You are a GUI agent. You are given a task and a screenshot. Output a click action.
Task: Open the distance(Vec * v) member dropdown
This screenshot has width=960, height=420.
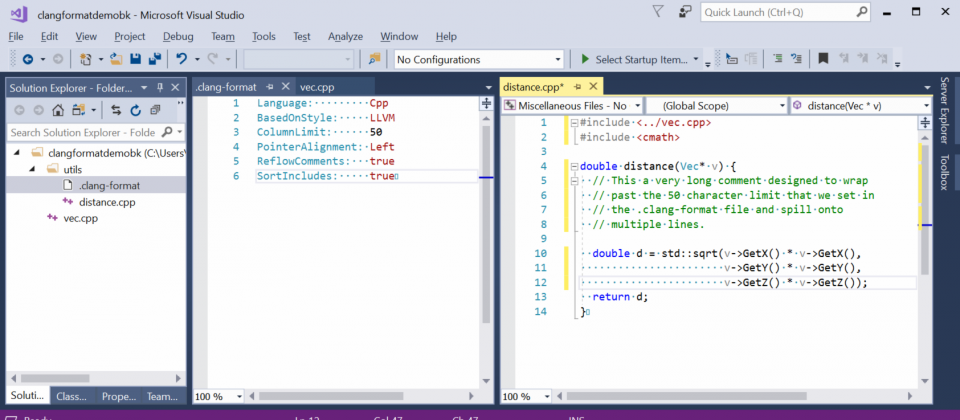pyautogui.click(x=861, y=105)
